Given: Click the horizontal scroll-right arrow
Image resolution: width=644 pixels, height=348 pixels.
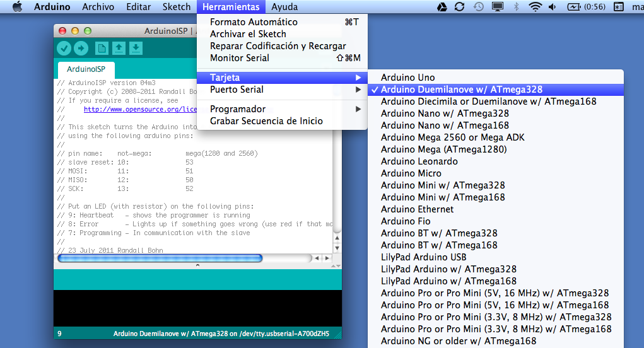Looking at the screenshot, I should (327, 258).
